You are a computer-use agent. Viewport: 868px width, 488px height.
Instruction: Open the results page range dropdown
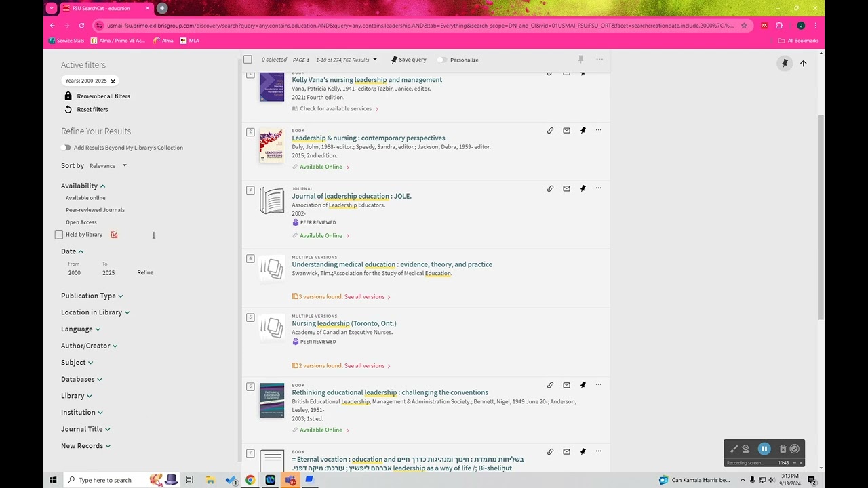coord(347,60)
